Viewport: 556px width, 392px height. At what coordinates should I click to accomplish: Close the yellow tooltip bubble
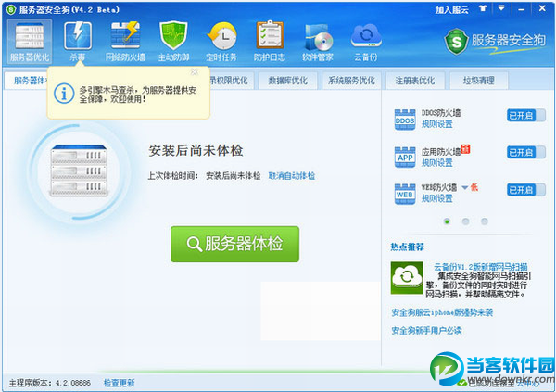pyautogui.click(x=194, y=72)
